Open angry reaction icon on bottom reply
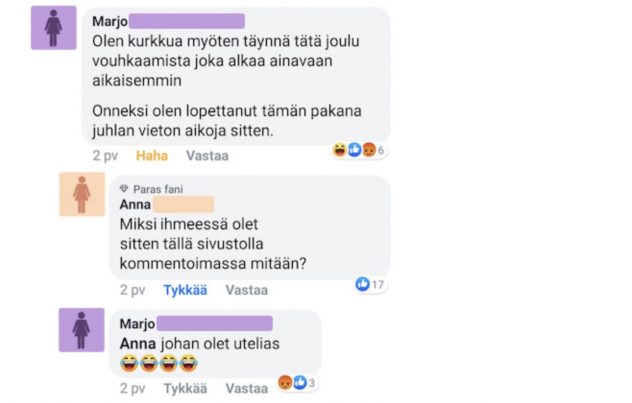This screenshot has height=403, width=632. [285, 382]
